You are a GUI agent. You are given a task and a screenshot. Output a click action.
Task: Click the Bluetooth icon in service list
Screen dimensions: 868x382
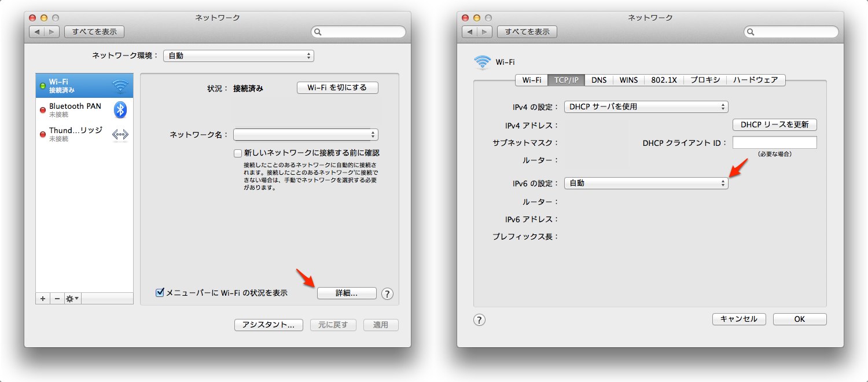120,109
